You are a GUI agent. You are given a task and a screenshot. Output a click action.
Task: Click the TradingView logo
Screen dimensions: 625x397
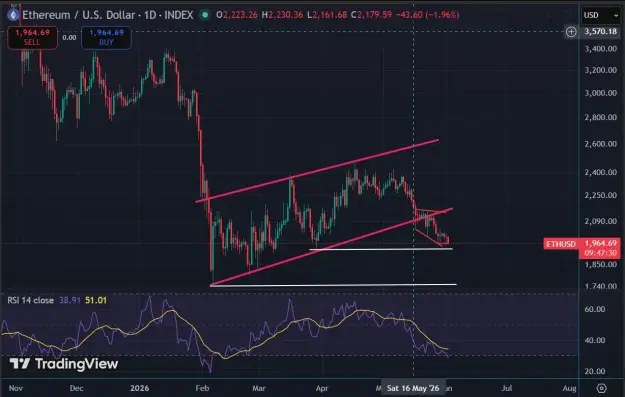click(x=64, y=364)
